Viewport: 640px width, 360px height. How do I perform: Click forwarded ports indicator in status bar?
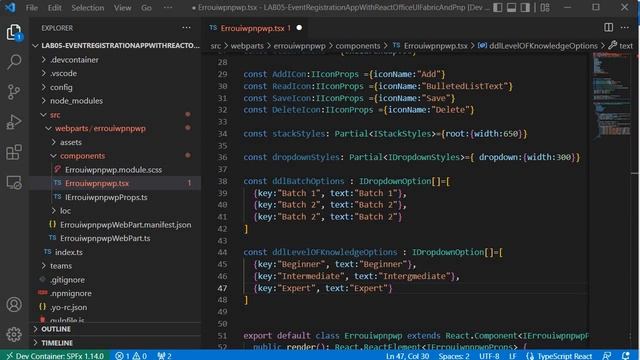164,356
